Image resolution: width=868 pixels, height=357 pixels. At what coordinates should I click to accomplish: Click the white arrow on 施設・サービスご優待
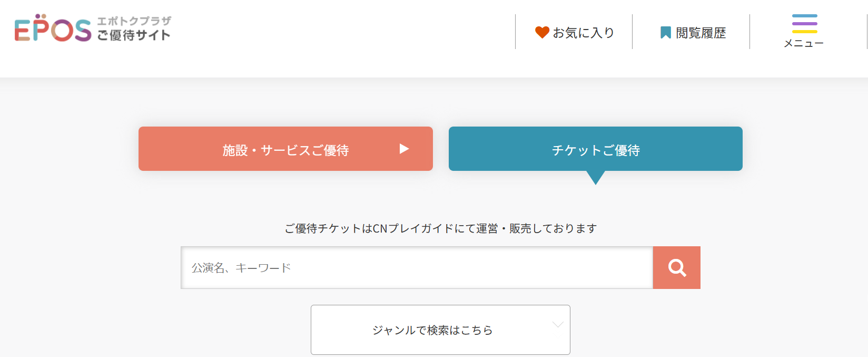[404, 149]
